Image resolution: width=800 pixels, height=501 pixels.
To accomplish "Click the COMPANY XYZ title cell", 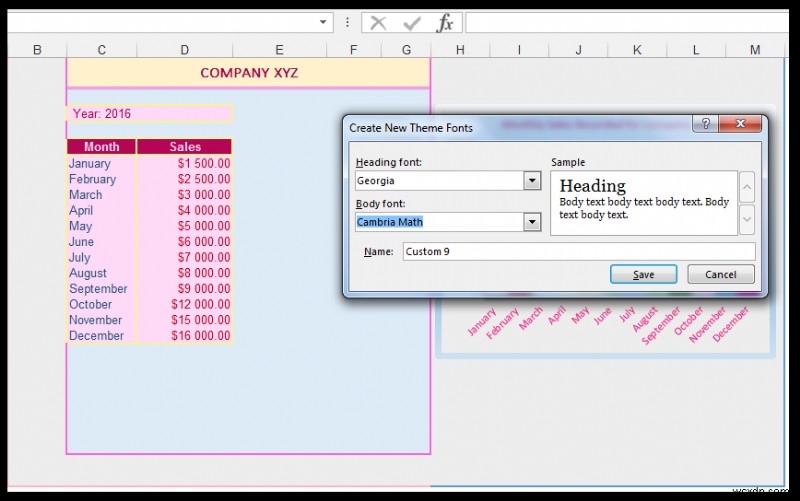I will point(248,73).
